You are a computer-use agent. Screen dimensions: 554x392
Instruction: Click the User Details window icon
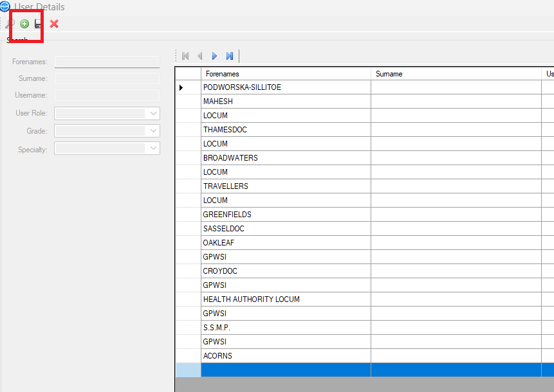coord(5,6)
